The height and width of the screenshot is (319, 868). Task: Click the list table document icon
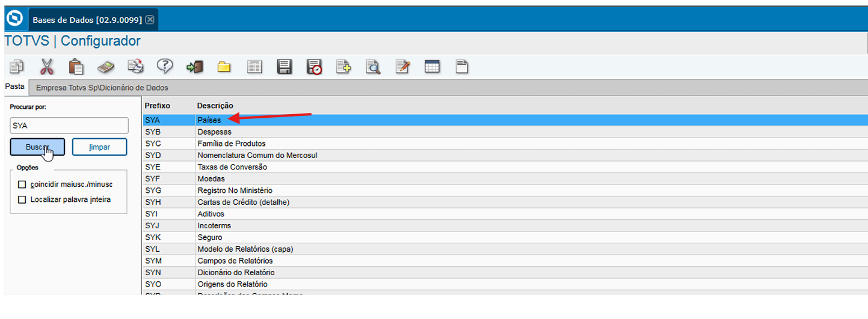(x=255, y=67)
